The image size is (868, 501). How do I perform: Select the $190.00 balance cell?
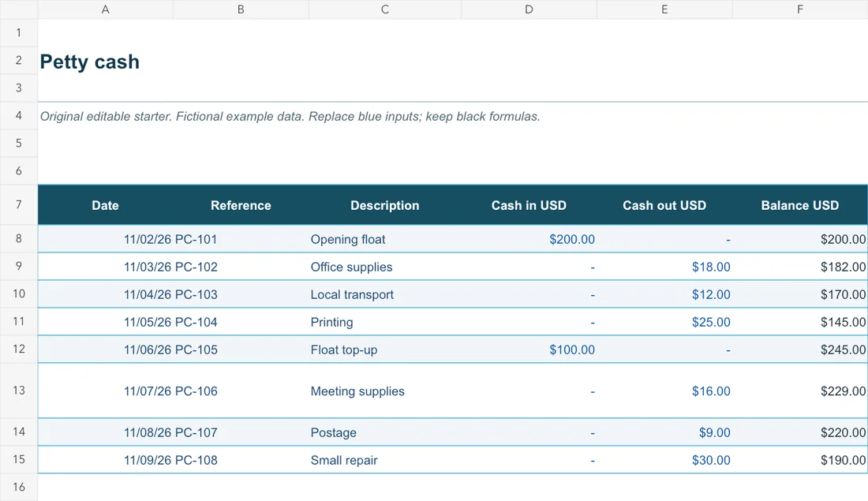800,460
